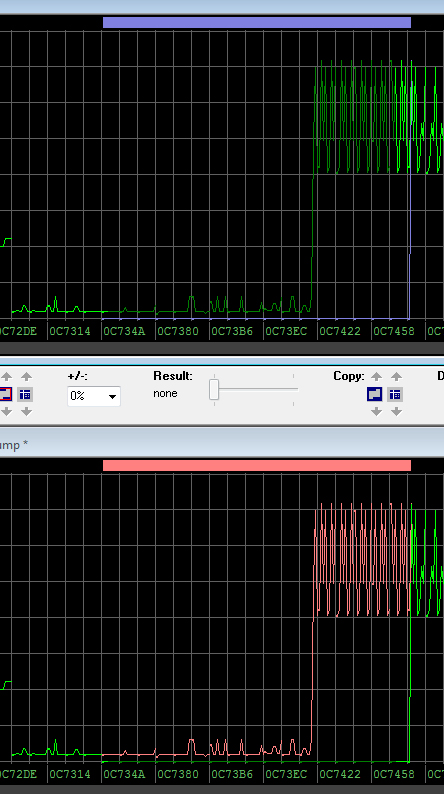The height and width of the screenshot is (794, 444).
Task: Click the blue selection bar above upper graph
Action: 257,22
